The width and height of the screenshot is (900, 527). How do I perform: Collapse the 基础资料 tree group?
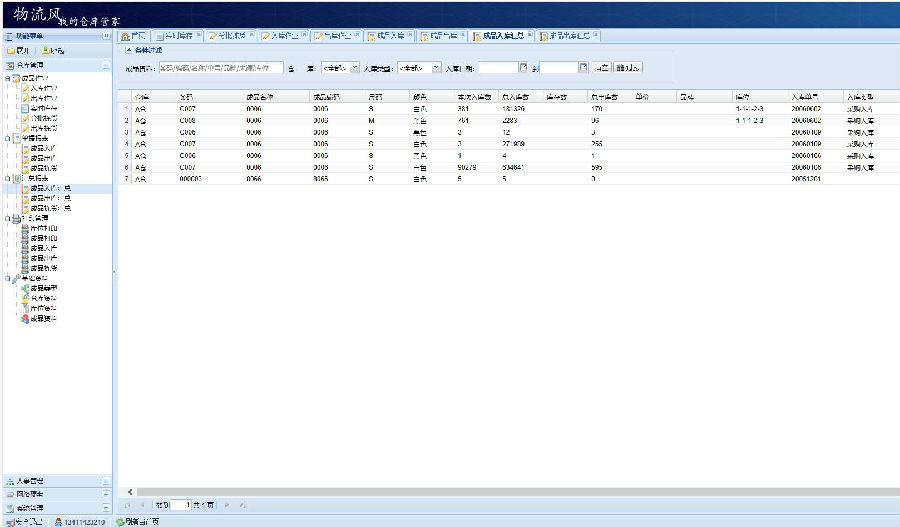pos(7,279)
